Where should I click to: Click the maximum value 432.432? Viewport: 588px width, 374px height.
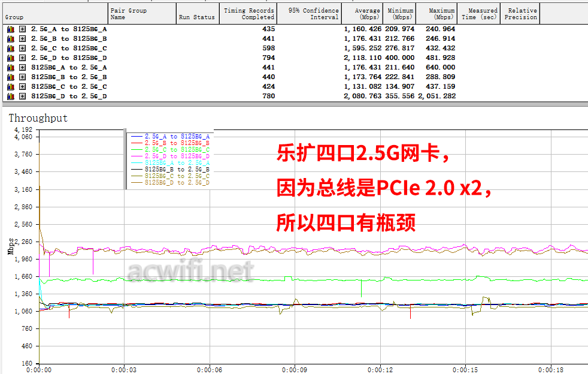441,48
